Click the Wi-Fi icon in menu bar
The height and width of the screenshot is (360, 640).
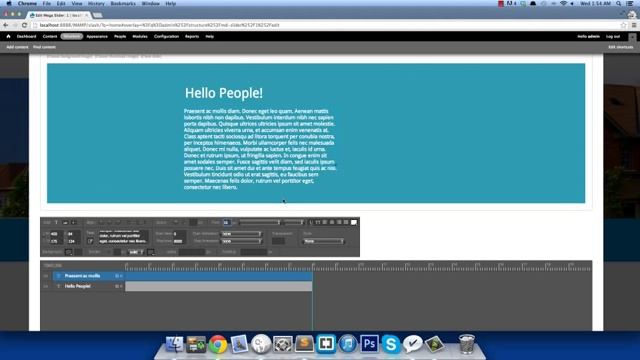coord(563,3)
